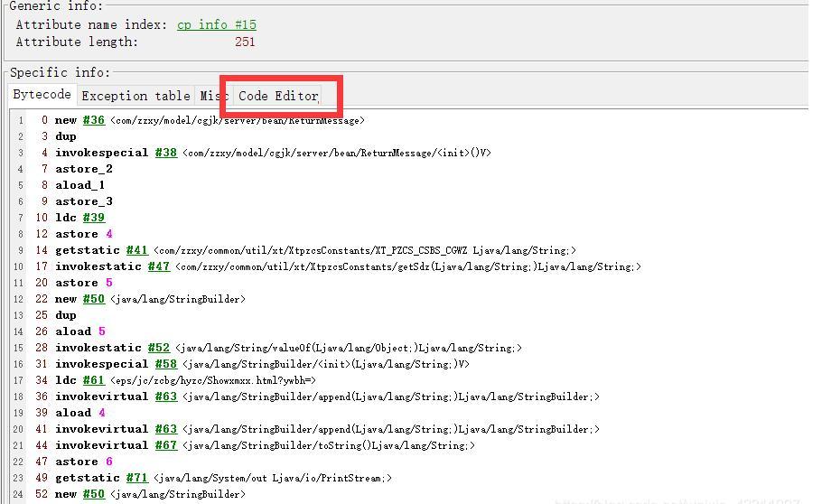Follow the cp_info #15 attribute name link
This screenshot has width=831, height=504.
pos(216,24)
